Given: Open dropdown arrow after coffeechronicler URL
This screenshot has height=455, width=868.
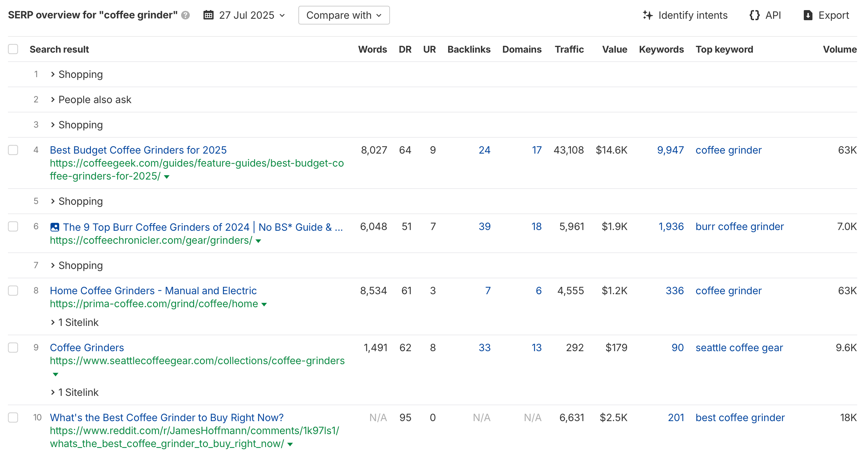Looking at the screenshot, I should 258,241.
